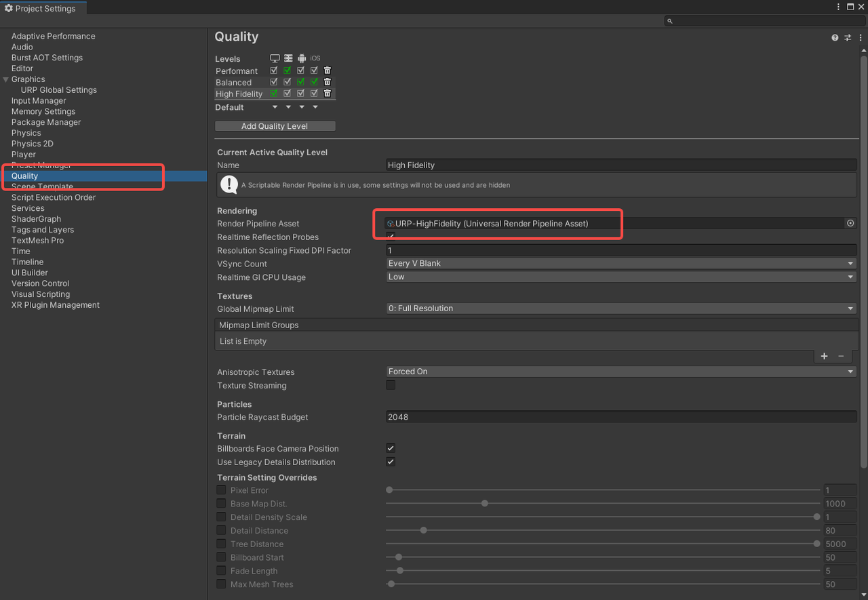Toggle Billboards Face Camera Position
Screen dimensions: 868x600
391,448
